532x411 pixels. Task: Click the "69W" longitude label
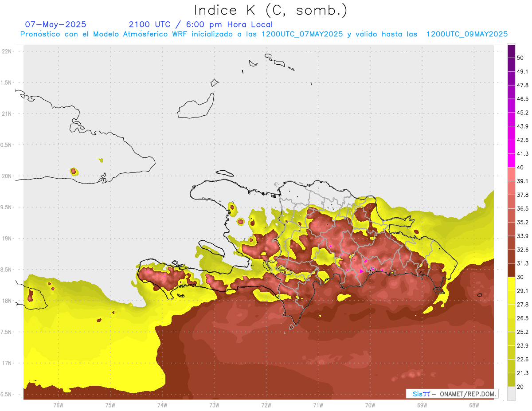[x=422, y=405]
